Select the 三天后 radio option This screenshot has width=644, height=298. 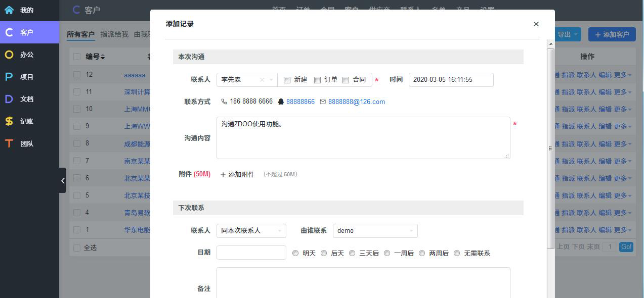click(352, 253)
